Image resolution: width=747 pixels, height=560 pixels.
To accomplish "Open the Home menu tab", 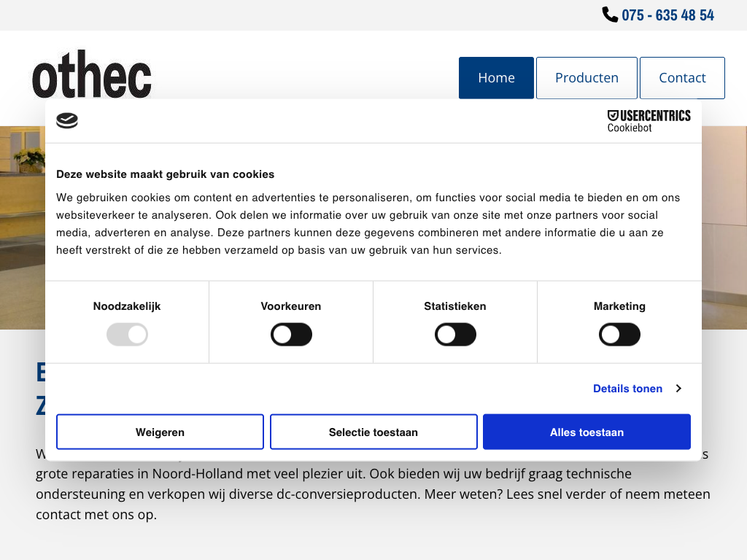I will coord(496,78).
